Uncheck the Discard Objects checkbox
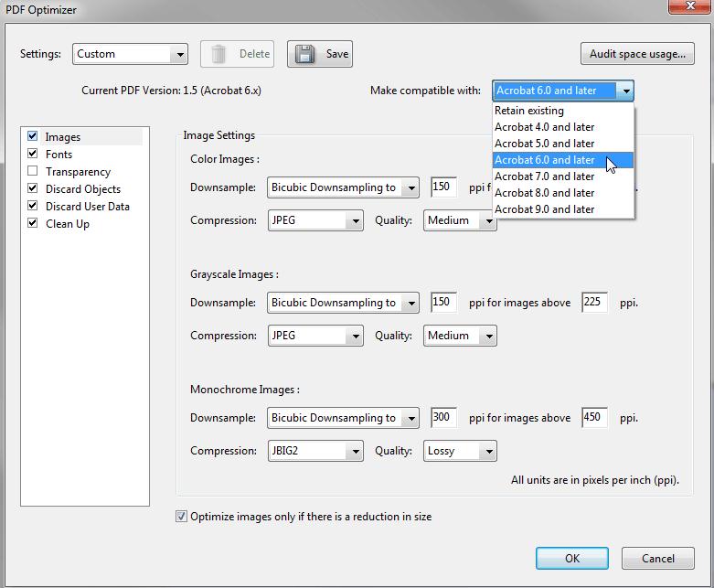 [x=32, y=188]
